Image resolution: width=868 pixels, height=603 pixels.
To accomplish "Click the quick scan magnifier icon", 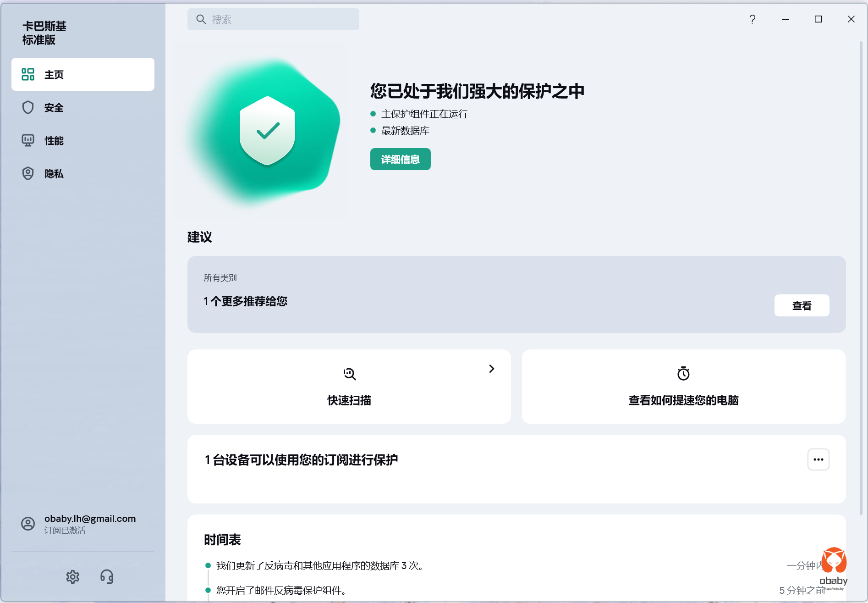I will point(349,374).
